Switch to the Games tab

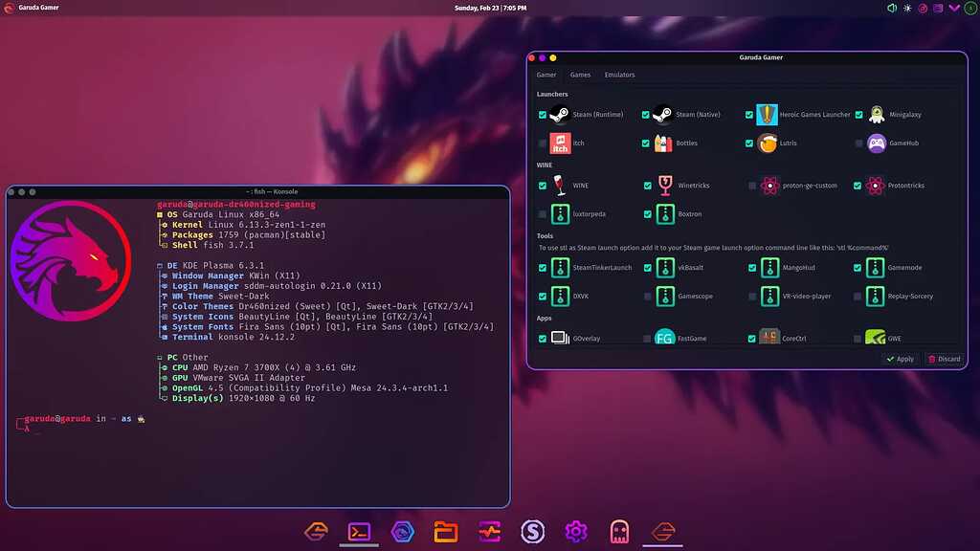[x=580, y=74]
